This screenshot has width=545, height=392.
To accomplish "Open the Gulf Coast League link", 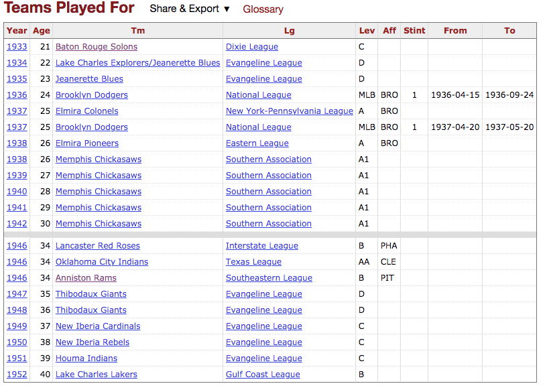I will (263, 375).
